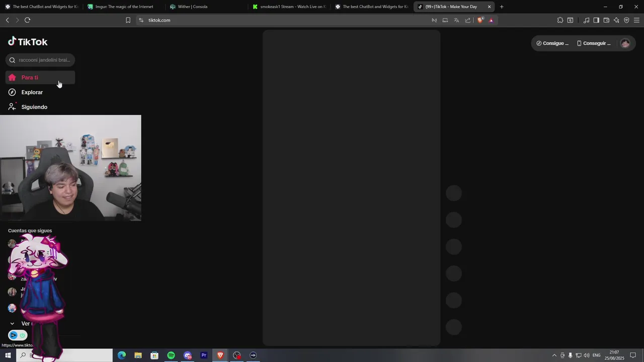
Task: Open Microsoft Edge from the taskbar
Action: pos(122,355)
